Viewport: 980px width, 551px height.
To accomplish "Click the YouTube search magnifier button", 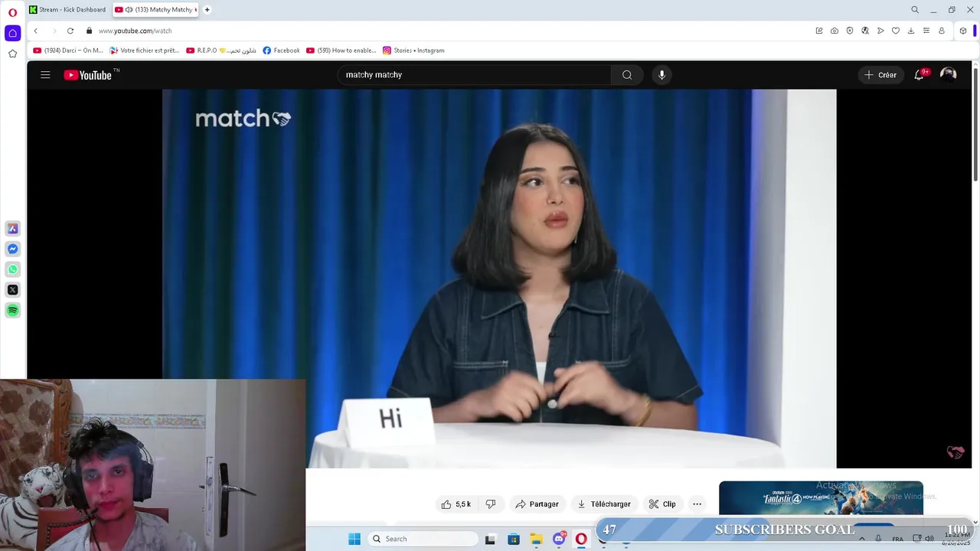I will (627, 75).
